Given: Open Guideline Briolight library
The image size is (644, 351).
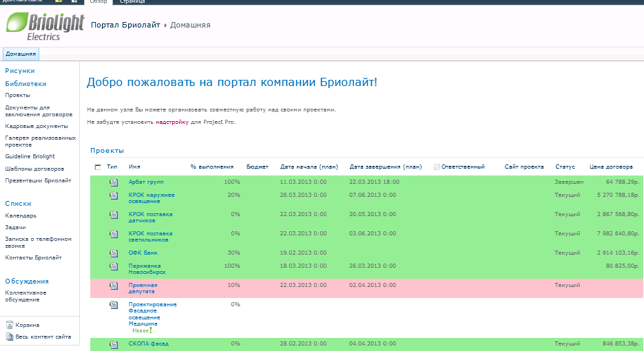Looking at the screenshot, I should 30,156.
